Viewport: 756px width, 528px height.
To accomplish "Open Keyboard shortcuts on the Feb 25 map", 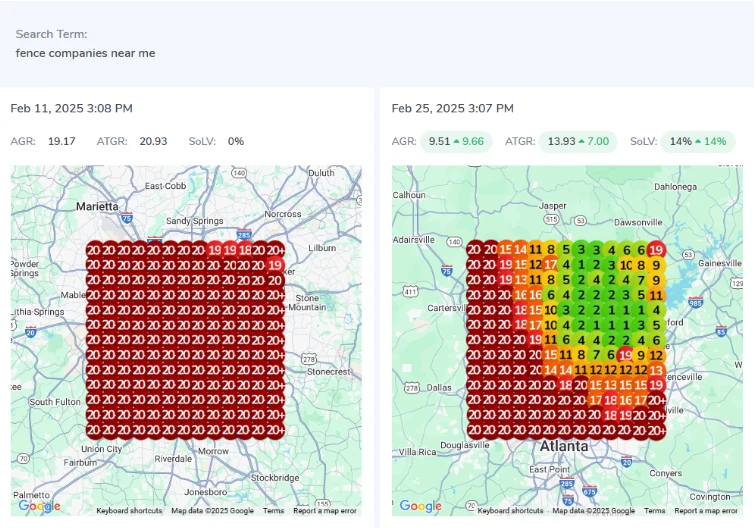I will click(512, 511).
